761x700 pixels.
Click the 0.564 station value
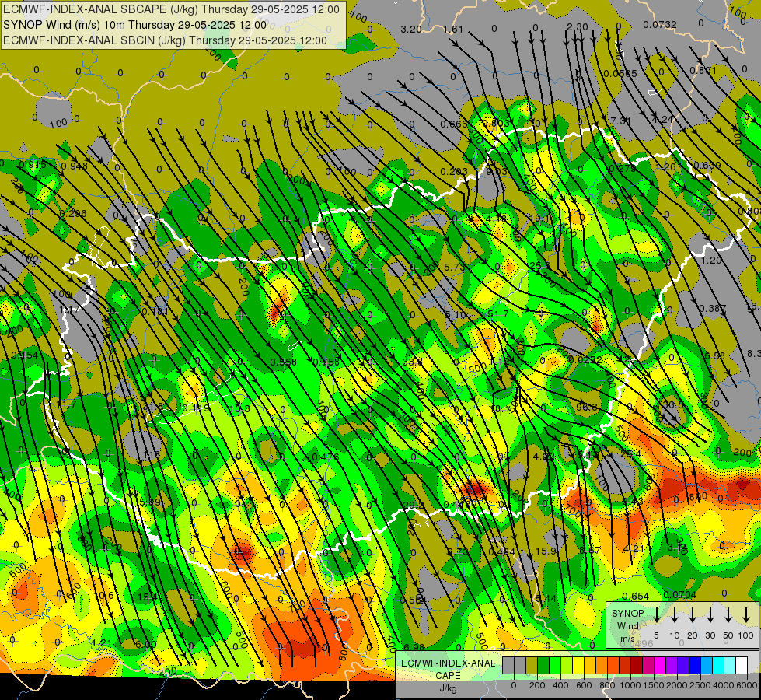pos(414,600)
